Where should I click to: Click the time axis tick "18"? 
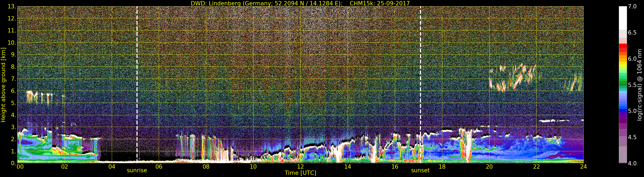coord(442,167)
